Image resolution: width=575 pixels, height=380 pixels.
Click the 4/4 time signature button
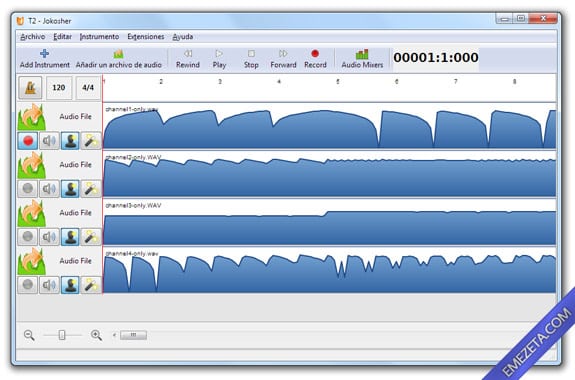tap(88, 88)
